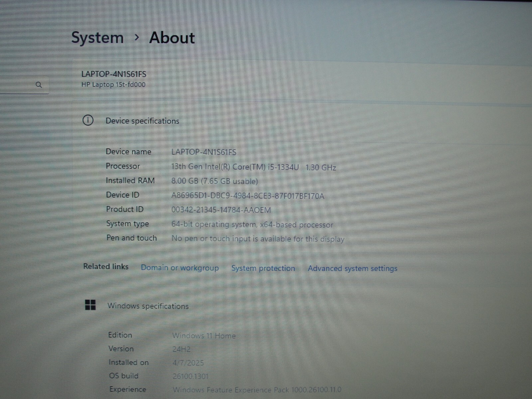
Task: Select HP Laptop 15t-fd000 model text
Action: [113, 84]
